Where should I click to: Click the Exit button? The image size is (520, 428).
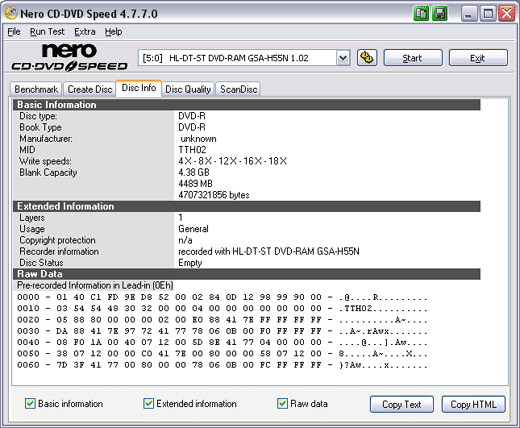(478, 58)
